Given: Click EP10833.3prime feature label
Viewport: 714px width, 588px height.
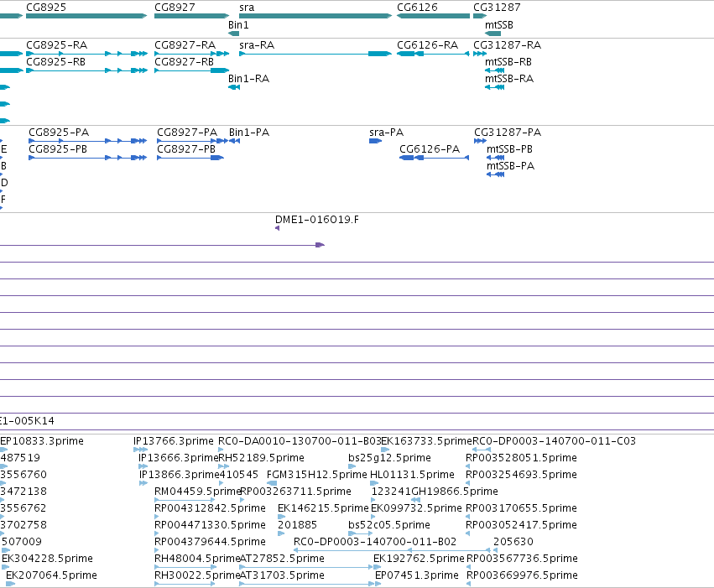Looking at the screenshot, I should pos(42,441).
